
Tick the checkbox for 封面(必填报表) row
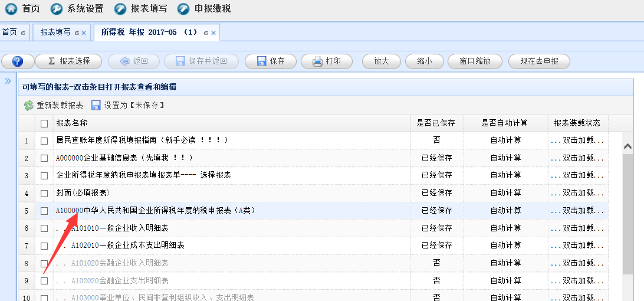point(44,193)
